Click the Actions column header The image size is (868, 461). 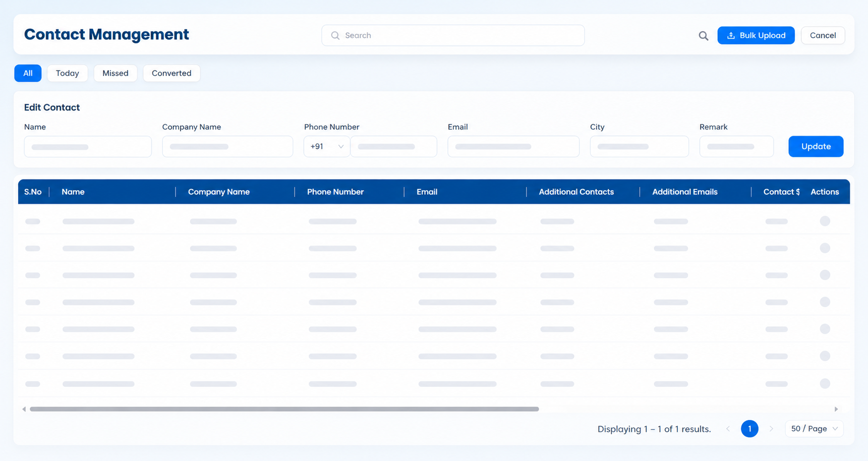click(x=825, y=192)
